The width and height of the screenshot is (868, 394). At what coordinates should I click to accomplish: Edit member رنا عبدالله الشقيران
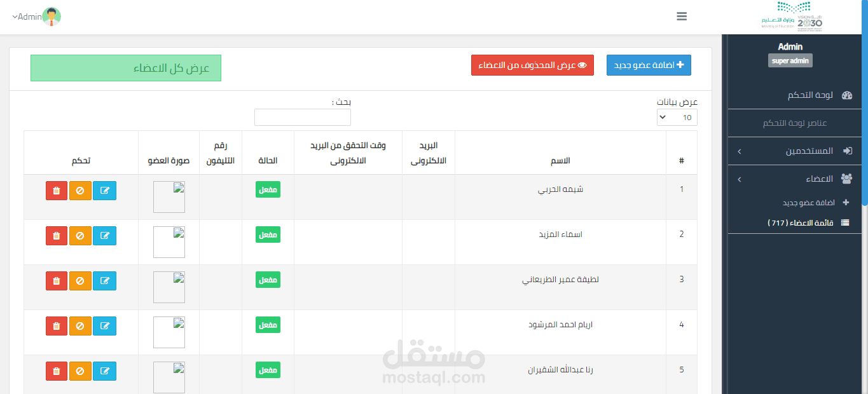click(104, 371)
